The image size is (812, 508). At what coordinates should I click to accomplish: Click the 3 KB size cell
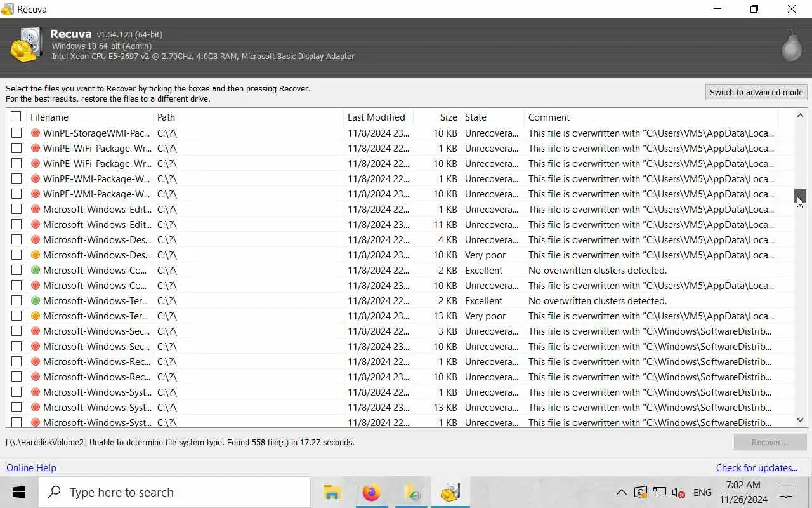click(448, 331)
